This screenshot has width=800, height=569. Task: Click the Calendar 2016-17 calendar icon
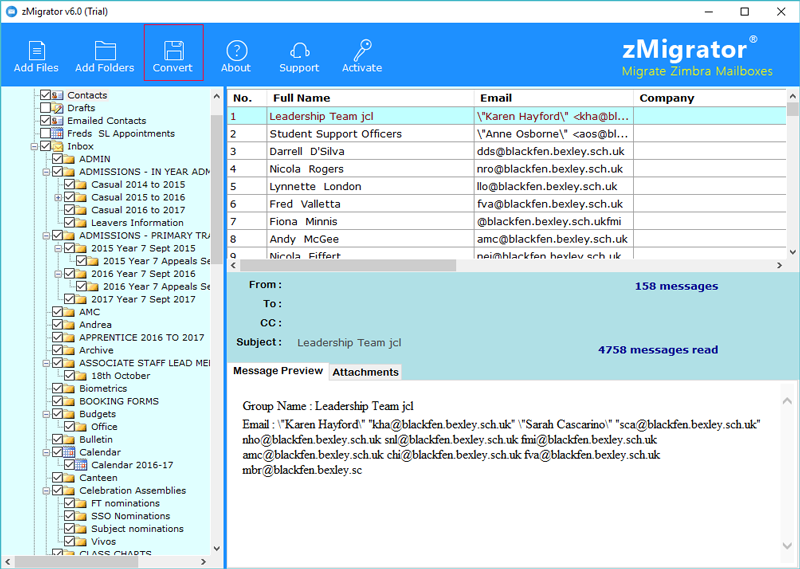[81, 465]
